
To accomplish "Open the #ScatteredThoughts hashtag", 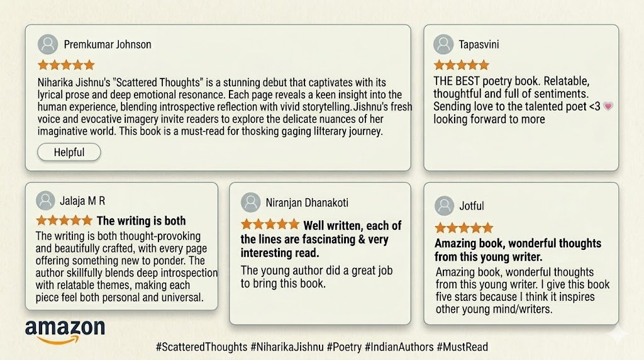I will coord(201,347).
